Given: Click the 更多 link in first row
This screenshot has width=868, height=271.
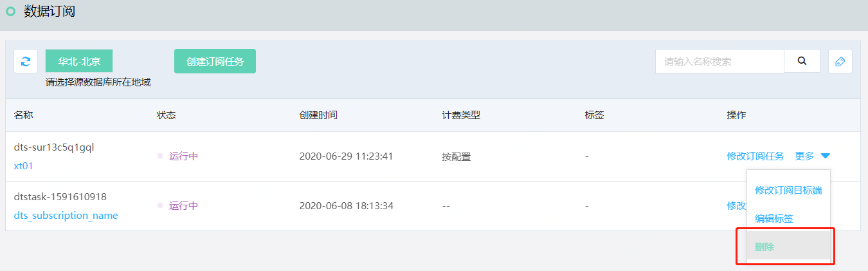Looking at the screenshot, I should point(804,156).
